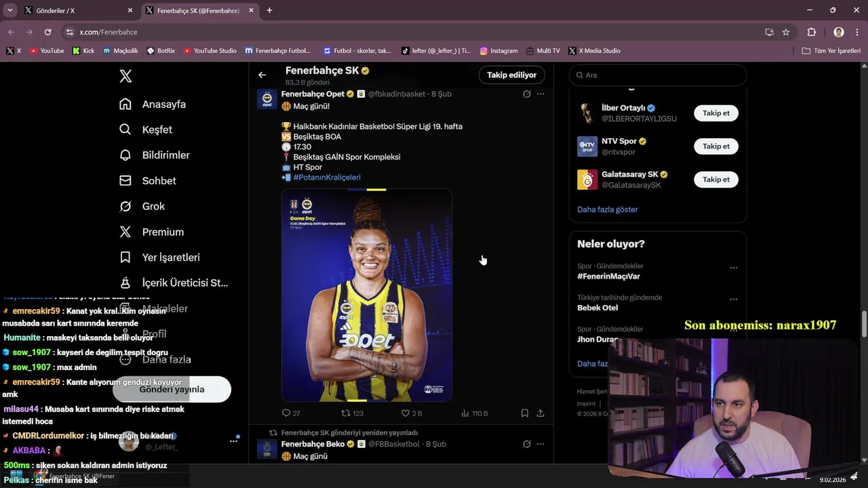The height and width of the screenshot is (488, 868).
Task: Follow Galatasaray SK with Takip et
Action: coord(716,180)
